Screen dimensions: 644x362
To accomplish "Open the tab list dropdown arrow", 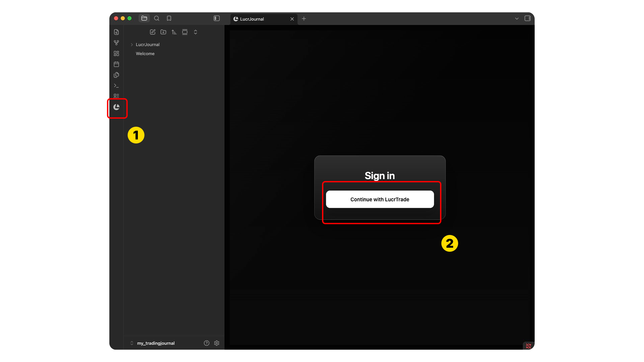I will click(517, 19).
